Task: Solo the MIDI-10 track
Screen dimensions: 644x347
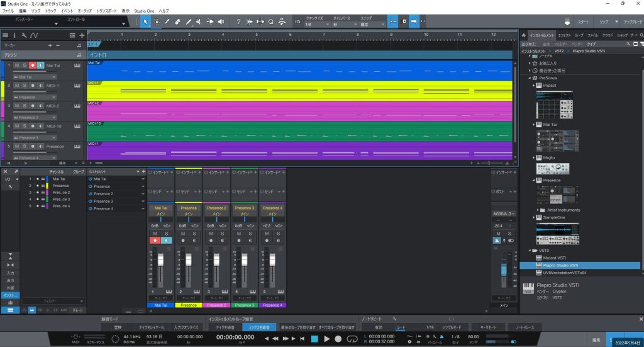Action: coord(25,125)
